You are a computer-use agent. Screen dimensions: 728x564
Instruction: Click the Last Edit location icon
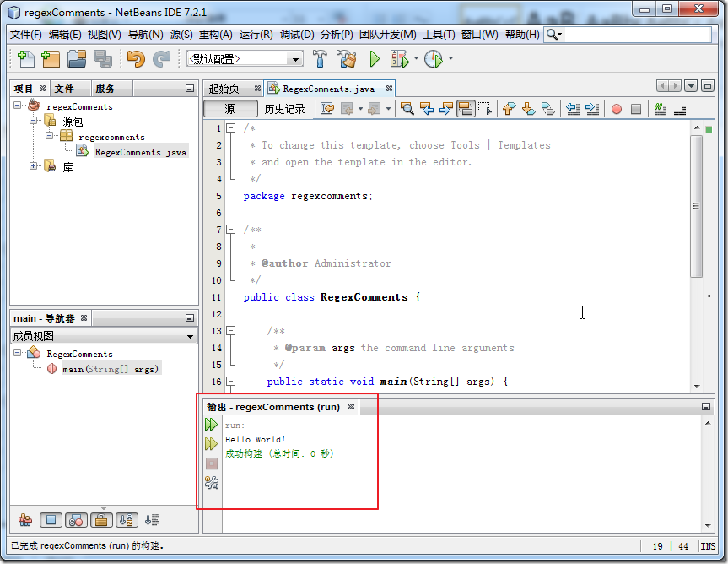click(x=327, y=109)
